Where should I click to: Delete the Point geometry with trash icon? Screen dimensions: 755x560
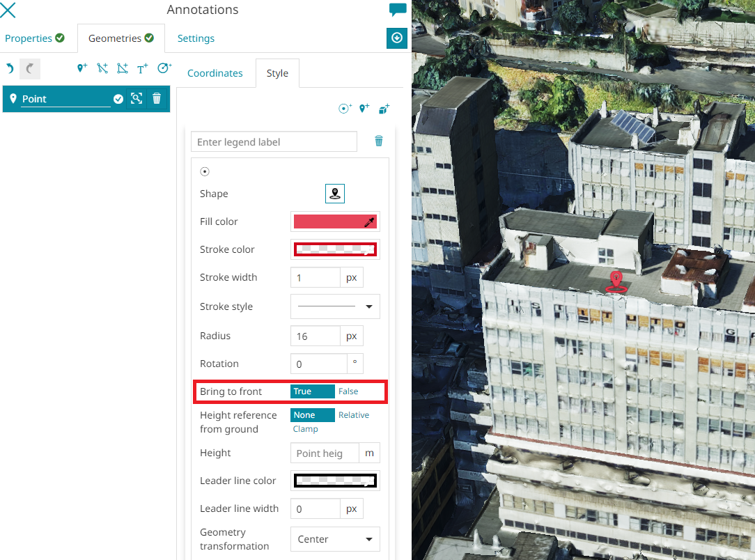[x=157, y=99]
